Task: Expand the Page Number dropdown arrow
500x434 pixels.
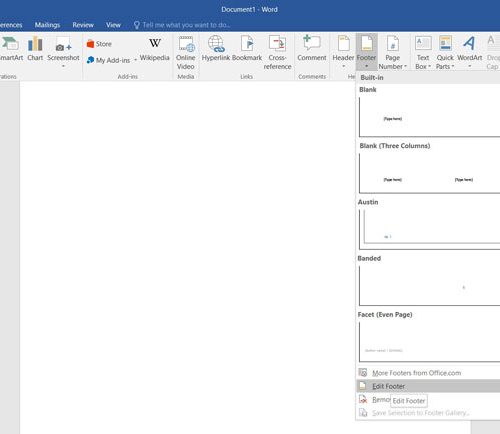Action: 405,66
